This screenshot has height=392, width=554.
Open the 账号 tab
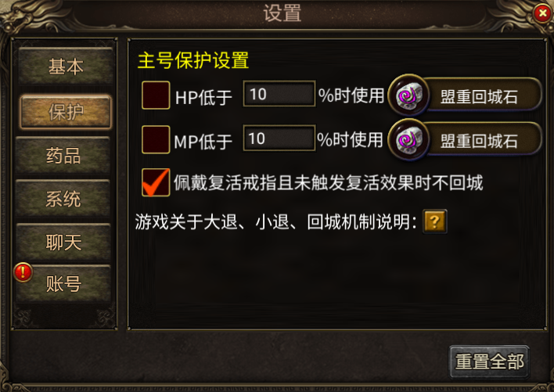click(63, 283)
